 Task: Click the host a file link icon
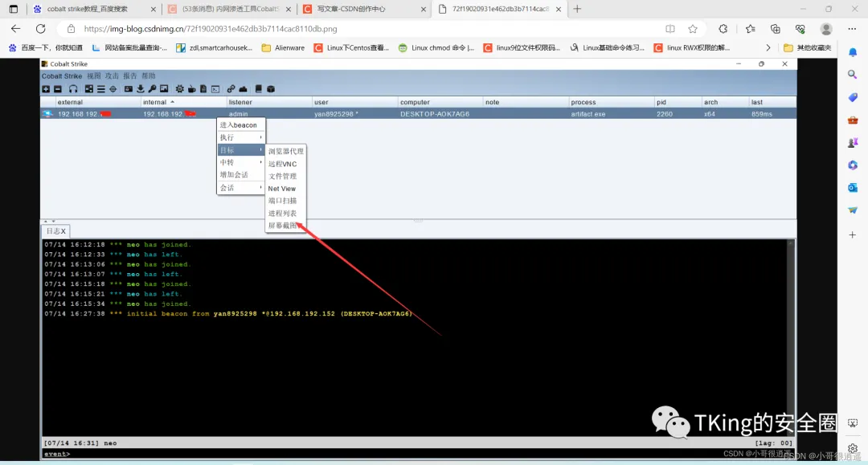tap(231, 89)
